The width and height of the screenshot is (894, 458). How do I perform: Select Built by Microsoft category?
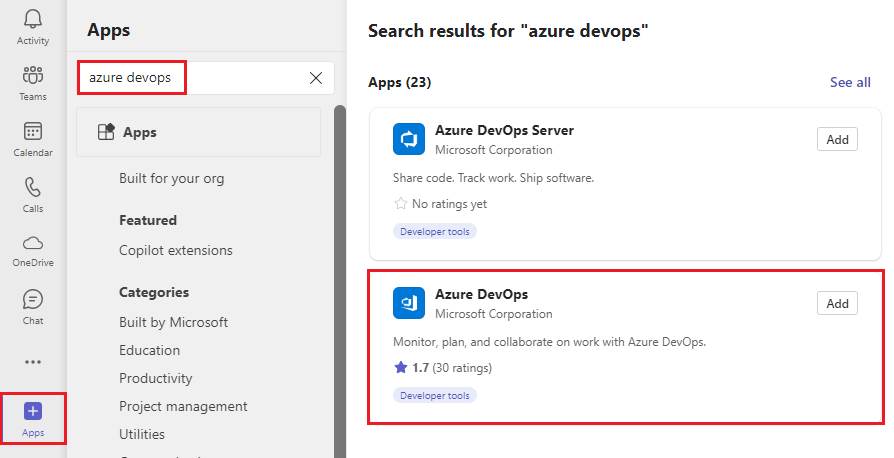point(173,322)
